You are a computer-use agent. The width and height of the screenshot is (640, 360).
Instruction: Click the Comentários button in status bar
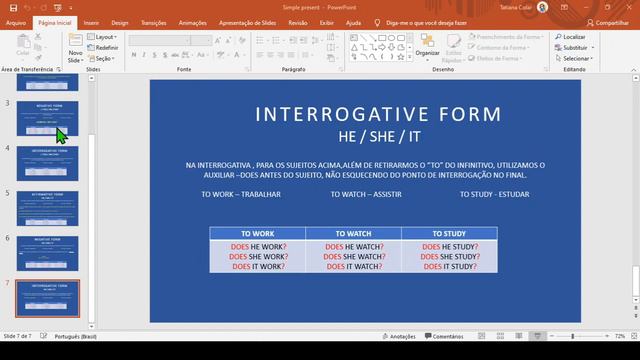(444, 336)
